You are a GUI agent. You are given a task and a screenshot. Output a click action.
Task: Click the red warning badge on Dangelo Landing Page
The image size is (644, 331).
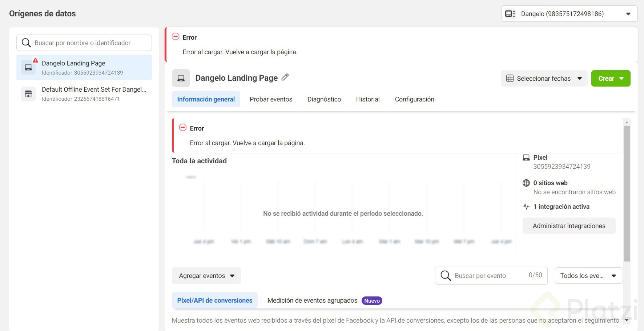(x=35, y=60)
